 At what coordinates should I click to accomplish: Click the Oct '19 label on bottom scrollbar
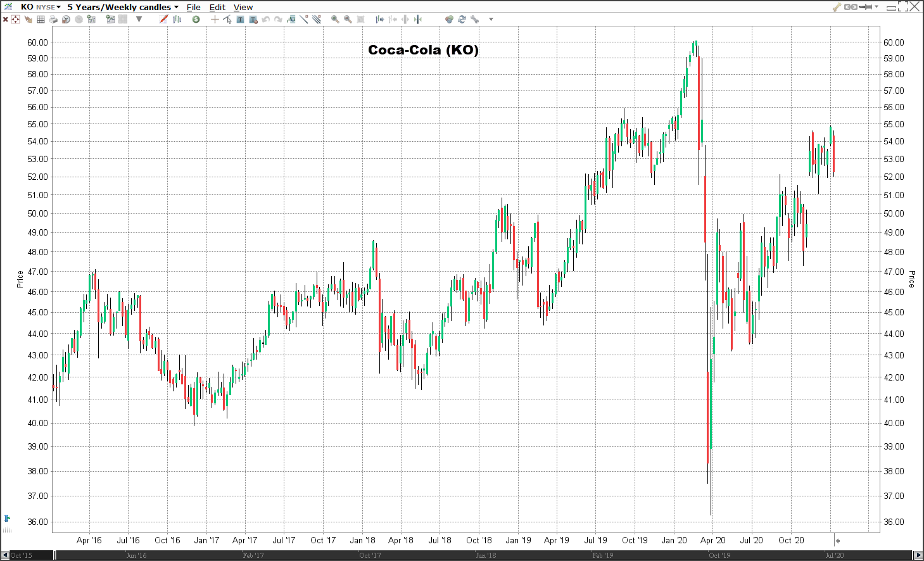(x=719, y=555)
